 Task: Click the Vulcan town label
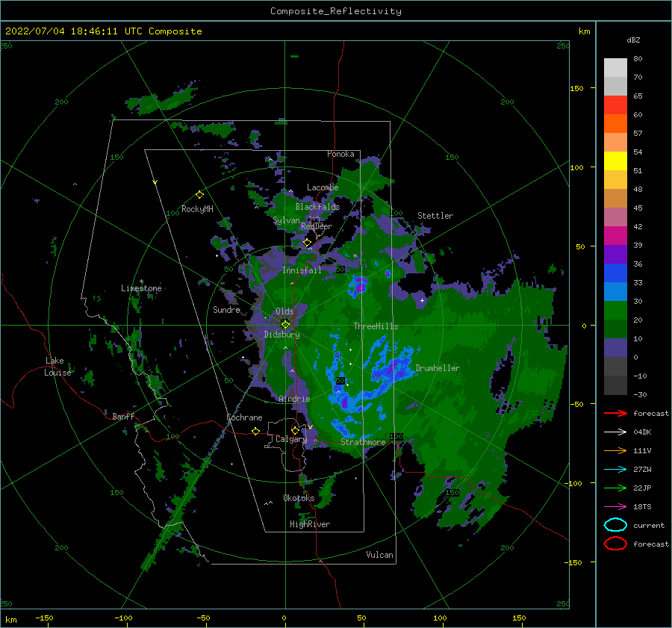379,555
